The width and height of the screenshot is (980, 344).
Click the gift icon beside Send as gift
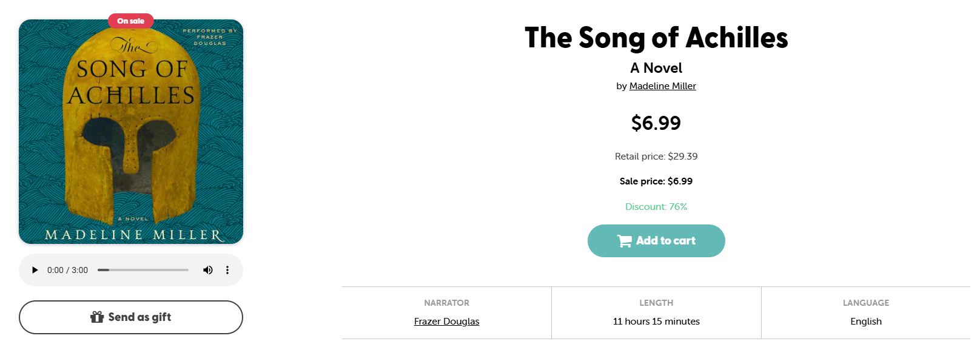point(97,317)
